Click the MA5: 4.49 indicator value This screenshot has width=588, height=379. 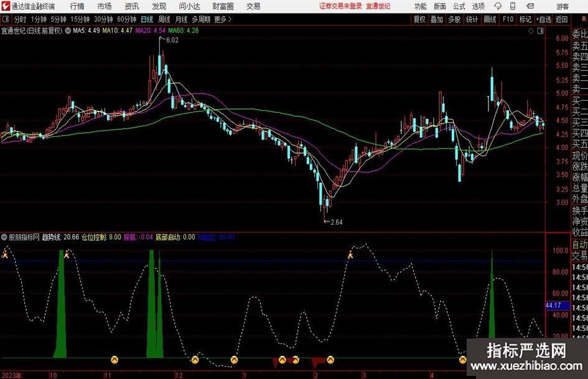[x=86, y=30]
